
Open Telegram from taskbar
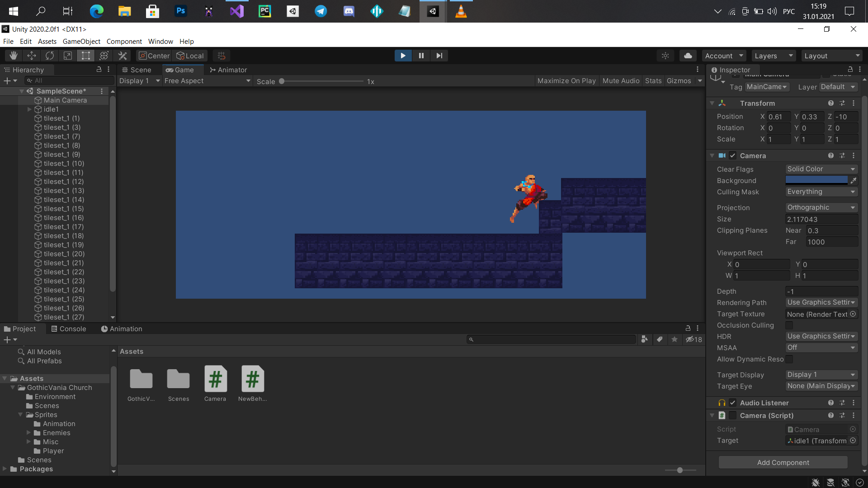pos(321,11)
